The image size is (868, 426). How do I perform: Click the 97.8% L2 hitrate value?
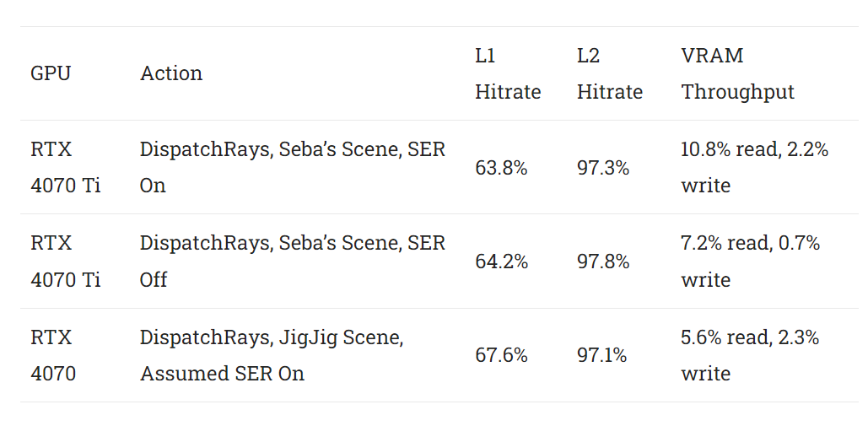click(603, 262)
